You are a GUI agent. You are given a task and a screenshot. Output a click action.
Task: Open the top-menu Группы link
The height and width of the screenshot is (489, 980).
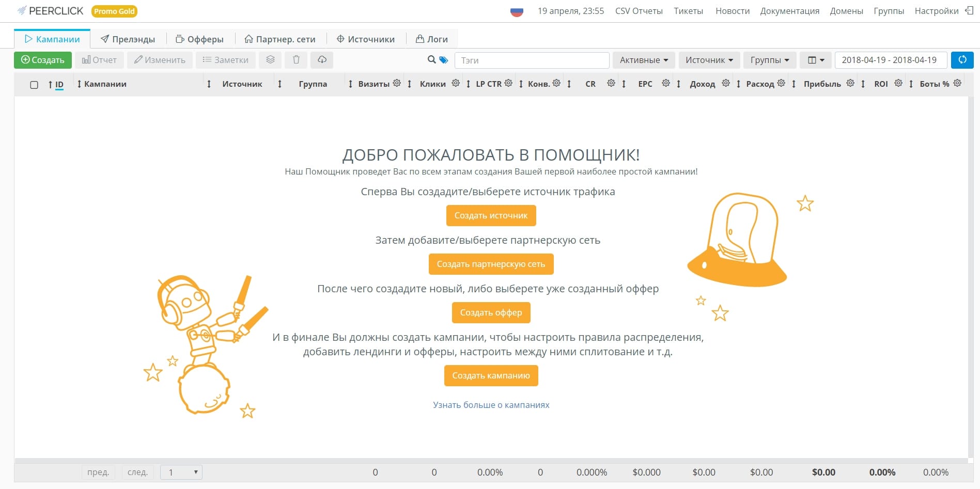click(x=889, y=11)
